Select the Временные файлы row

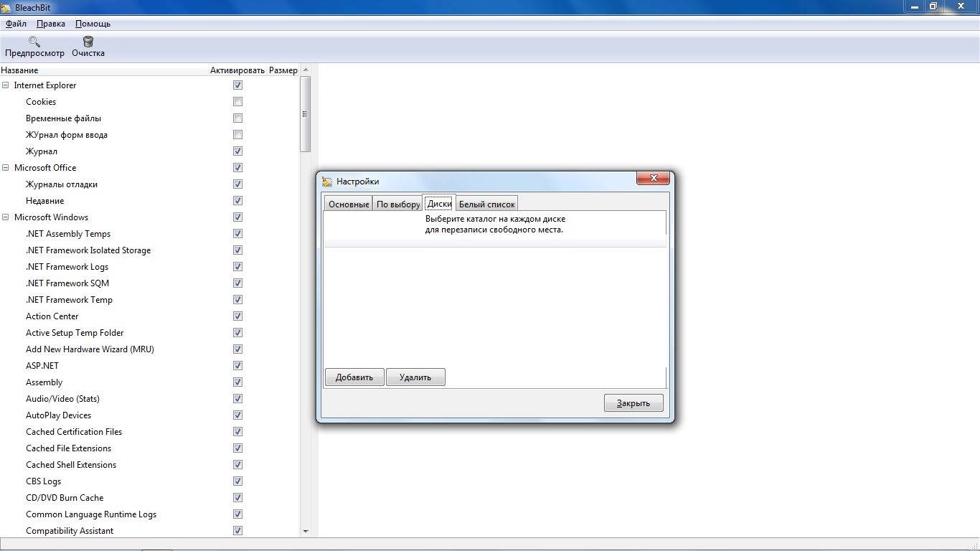coord(149,118)
